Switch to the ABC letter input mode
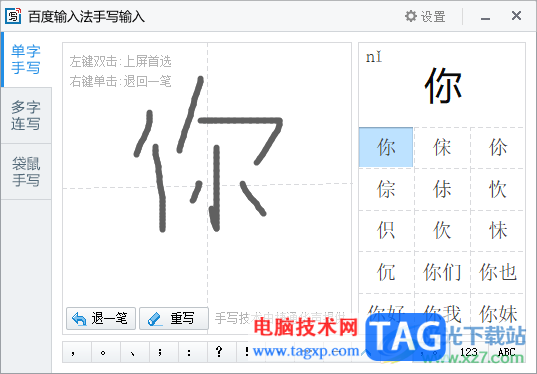This screenshot has width=537, height=374. [507, 352]
